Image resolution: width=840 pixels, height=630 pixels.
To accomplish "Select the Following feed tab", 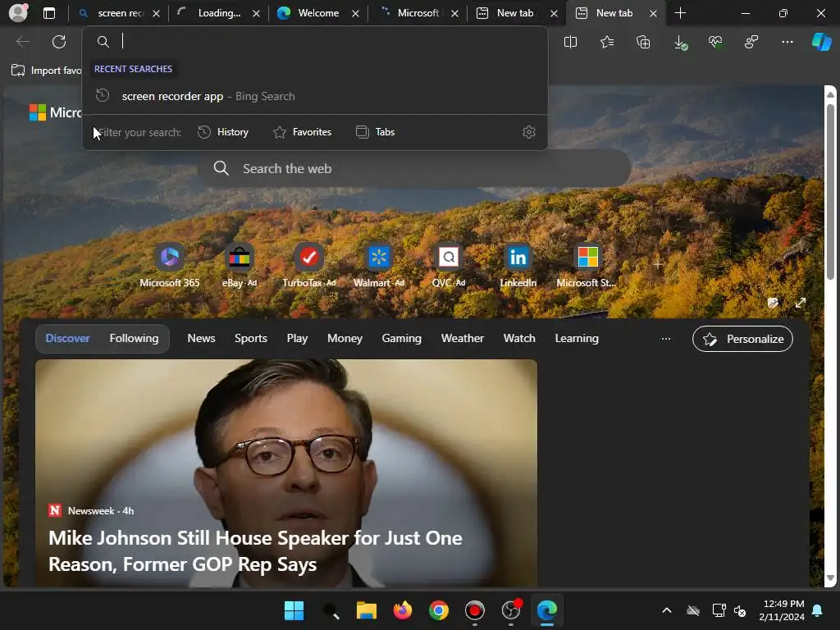I will tap(134, 339).
